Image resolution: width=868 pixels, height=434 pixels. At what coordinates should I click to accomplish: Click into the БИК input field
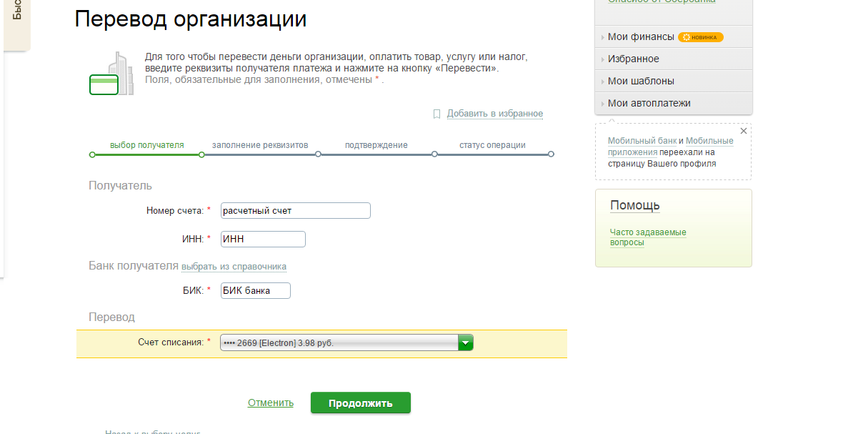256,290
